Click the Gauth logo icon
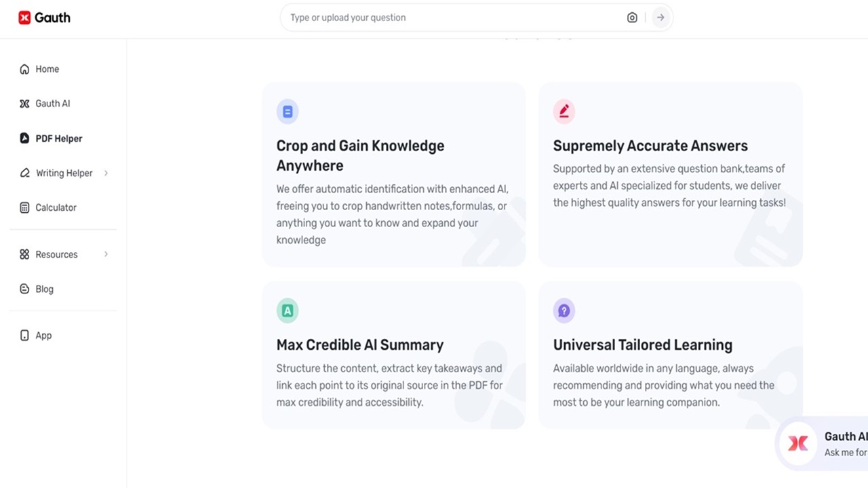 [x=24, y=17]
